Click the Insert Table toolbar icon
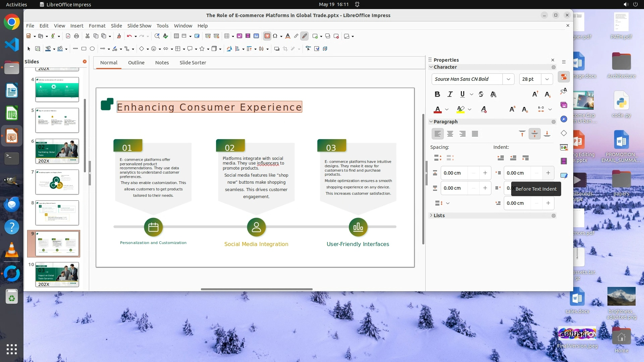 (x=227, y=36)
